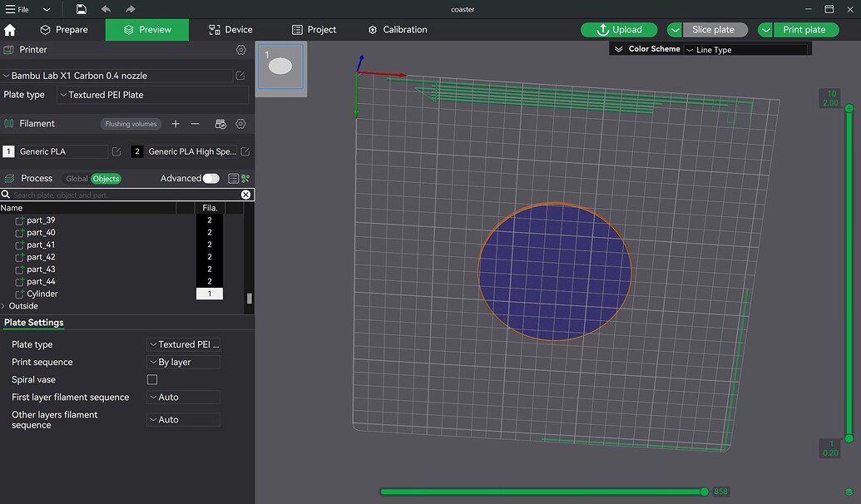Switch process scope to Global
The image size is (861, 504).
(77, 179)
